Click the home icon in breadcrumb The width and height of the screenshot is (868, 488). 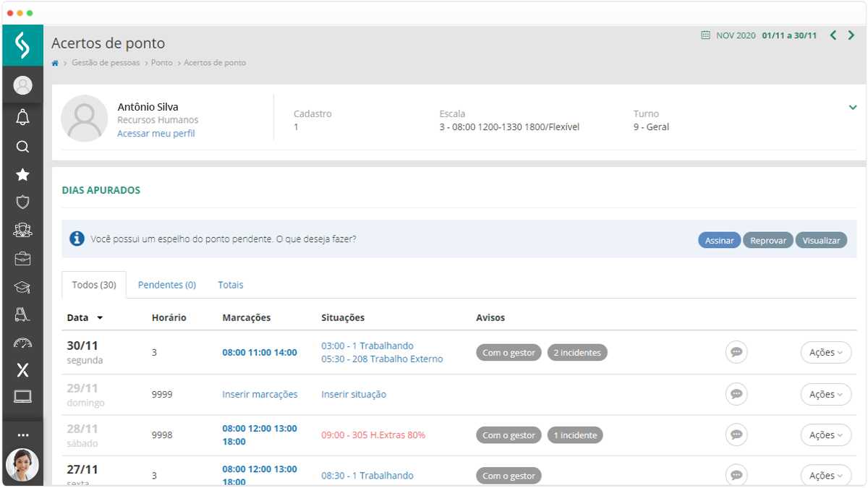click(x=55, y=63)
